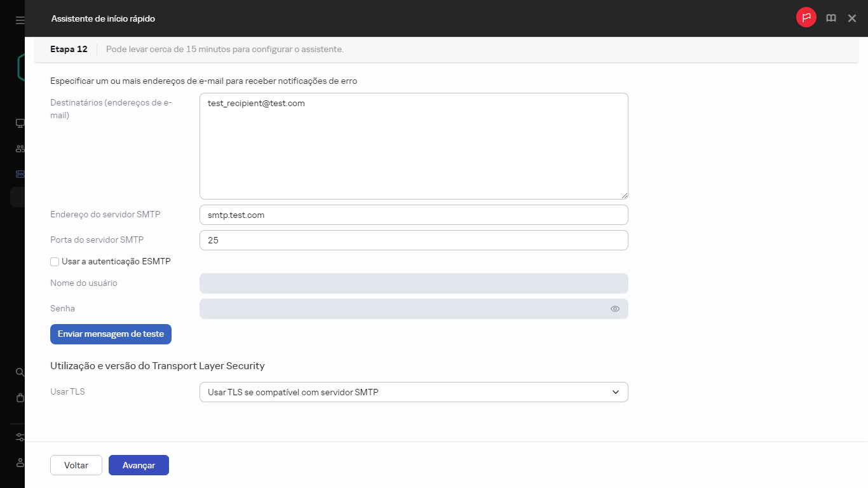Click the red flag notifications icon

click(806, 18)
